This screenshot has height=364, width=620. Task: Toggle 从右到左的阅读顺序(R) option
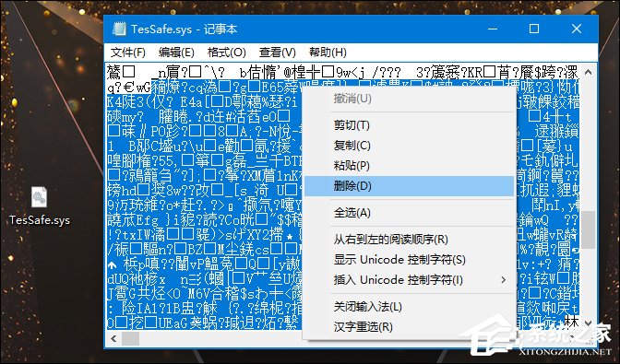(410, 240)
